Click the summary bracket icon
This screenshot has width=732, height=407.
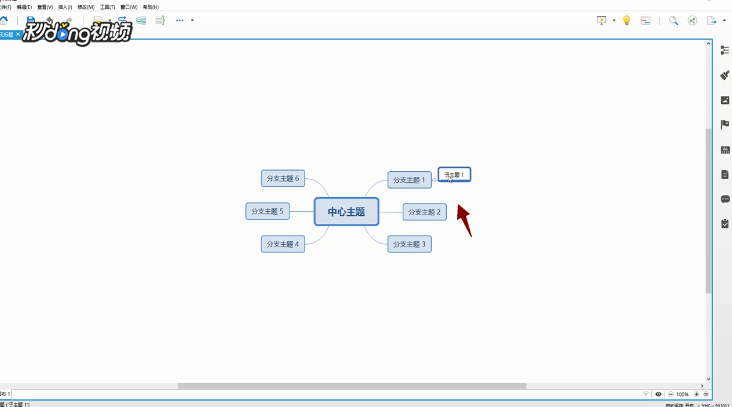(160, 21)
